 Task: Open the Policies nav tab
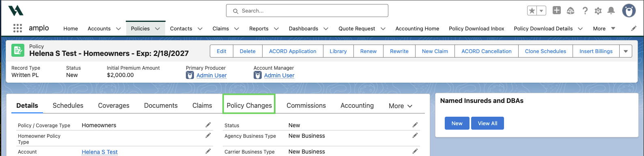tap(140, 28)
